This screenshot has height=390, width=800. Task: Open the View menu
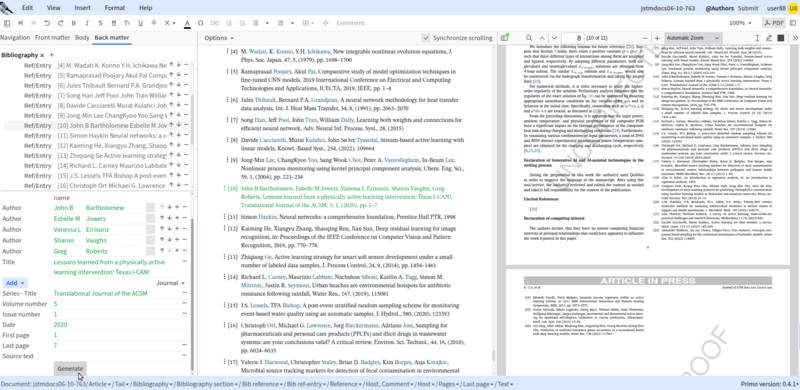(54, 8)
